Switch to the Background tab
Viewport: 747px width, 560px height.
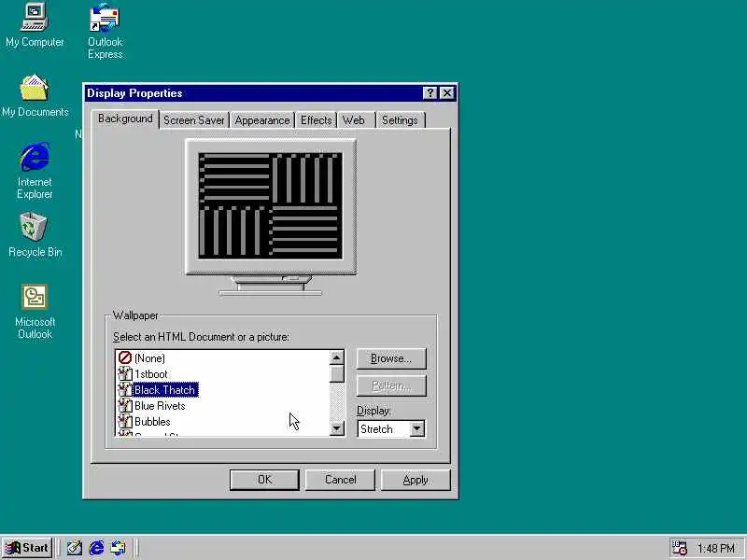point(125,119)
